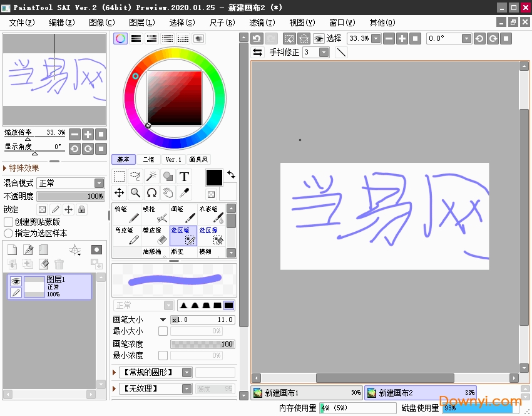Click the swap foreground/background colors arrow
532x416 pixels.
point(231,175)
